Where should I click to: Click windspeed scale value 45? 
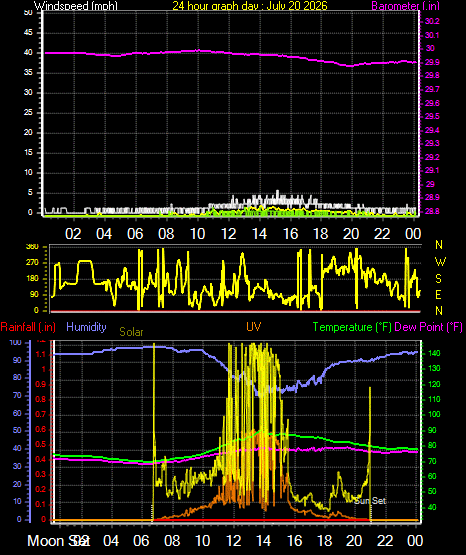tap(28, 33)
